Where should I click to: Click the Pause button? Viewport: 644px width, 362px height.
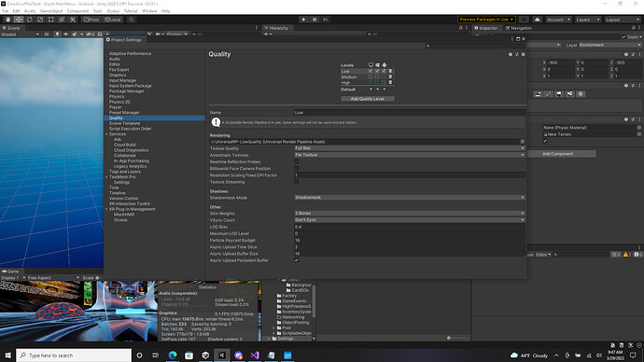(315, 20)
